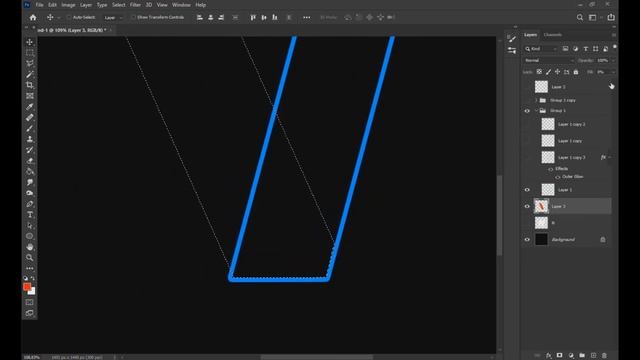Screen dimensions: 640x360
Task: Hide the Background layer eye
Action: point(527,240)
